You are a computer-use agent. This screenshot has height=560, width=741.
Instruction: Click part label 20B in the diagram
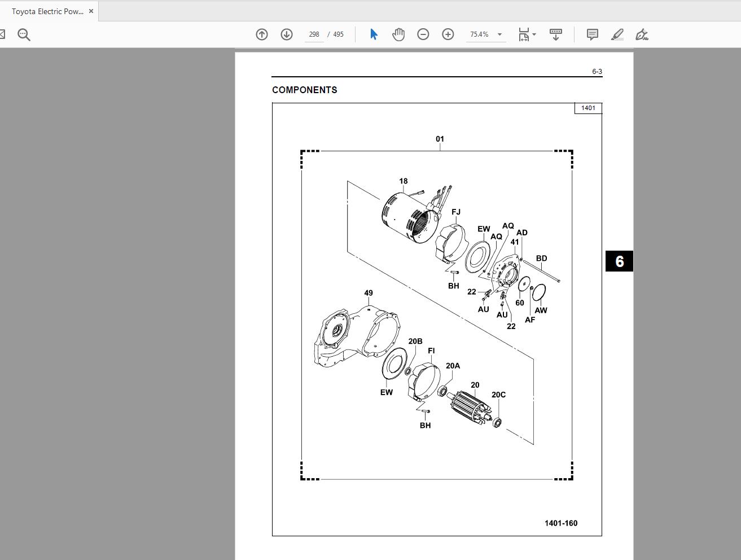(415, 342)
